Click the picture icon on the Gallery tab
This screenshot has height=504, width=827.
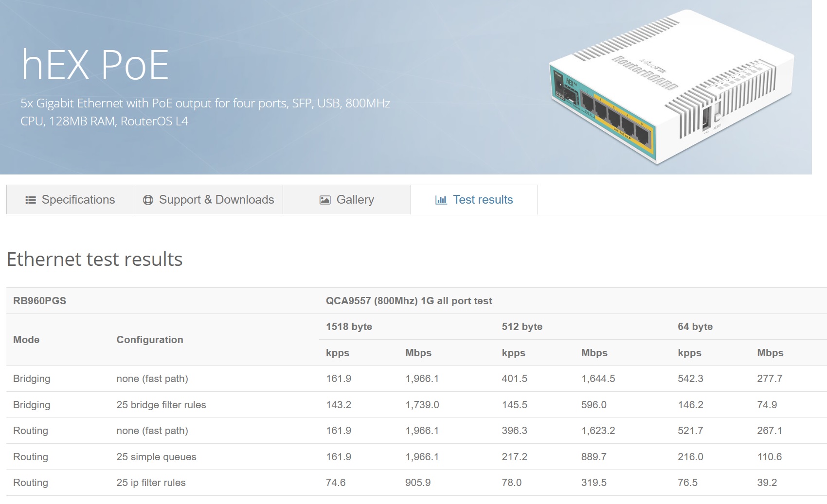click(x=325, y=200)
